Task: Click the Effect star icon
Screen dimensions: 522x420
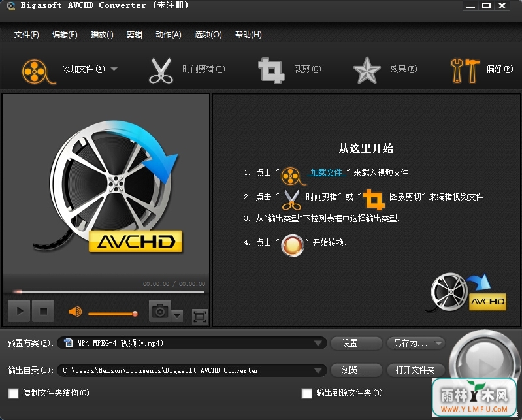Action: (x=367, y=71)
